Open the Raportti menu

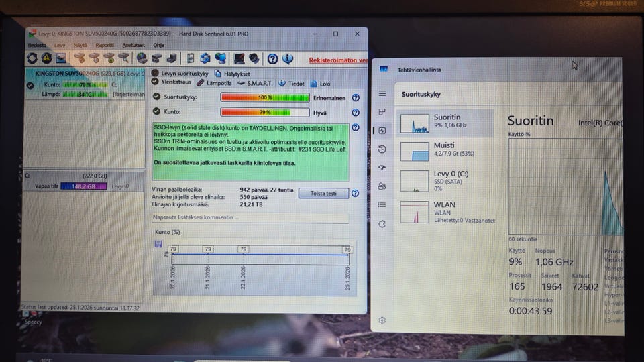point(105,45)
